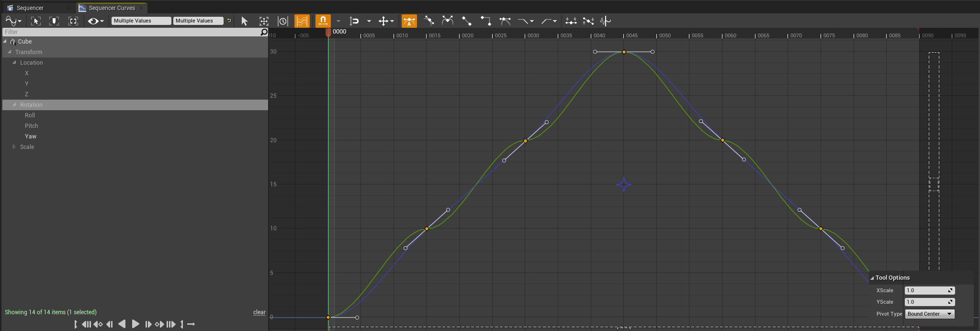
Task: Toggle time snapping magnet button
Action: (323, 21)
